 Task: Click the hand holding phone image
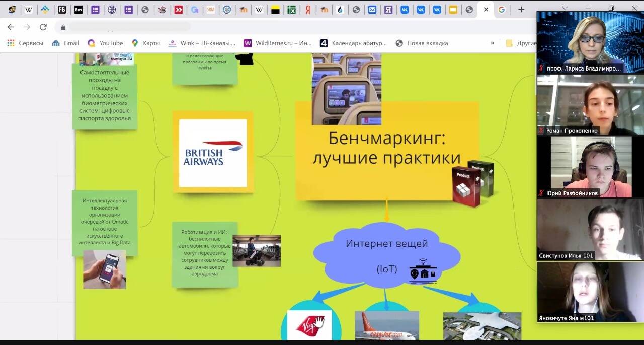pyautogui.click(x=105, y=269)
